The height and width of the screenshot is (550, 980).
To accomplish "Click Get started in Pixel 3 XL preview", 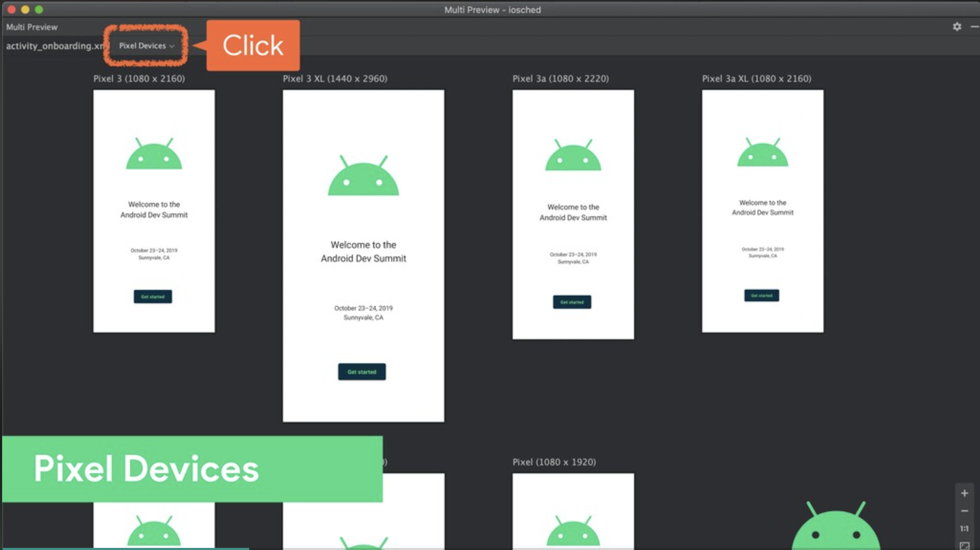I will point(361,371).
